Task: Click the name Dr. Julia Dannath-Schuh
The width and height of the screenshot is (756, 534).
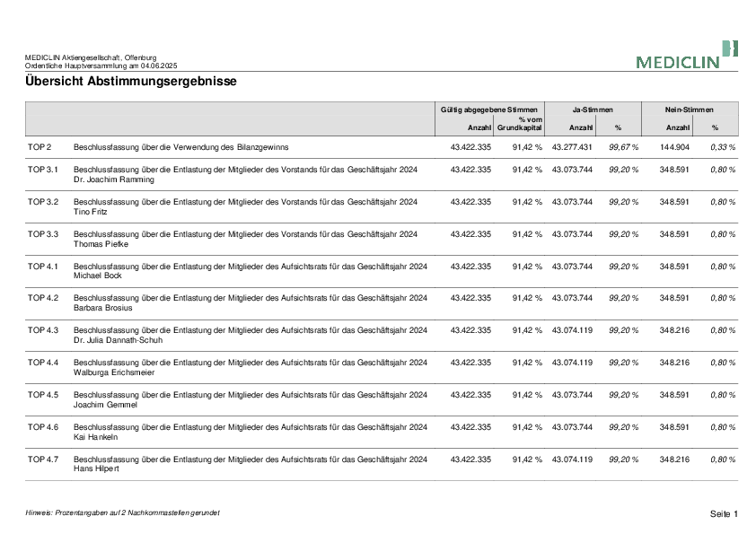Action: pyautogui.click(x=119, y=340)
